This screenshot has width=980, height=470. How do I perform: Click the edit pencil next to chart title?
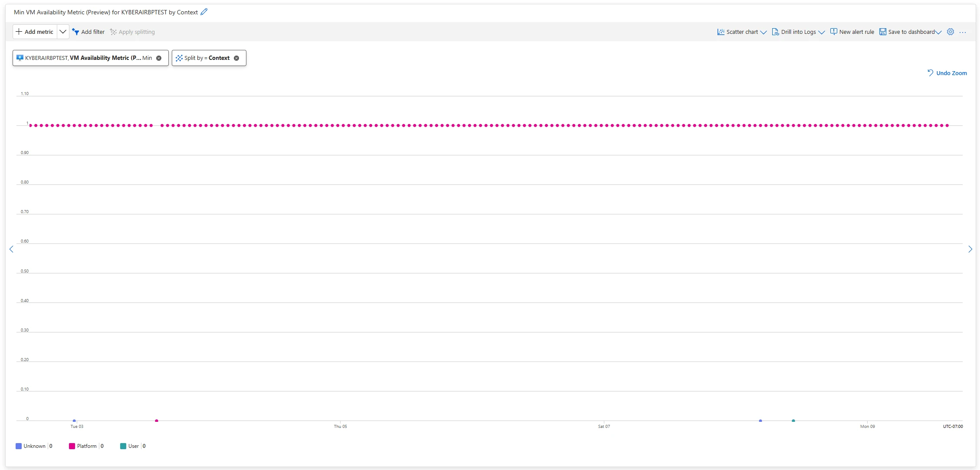tap(203, 12)
